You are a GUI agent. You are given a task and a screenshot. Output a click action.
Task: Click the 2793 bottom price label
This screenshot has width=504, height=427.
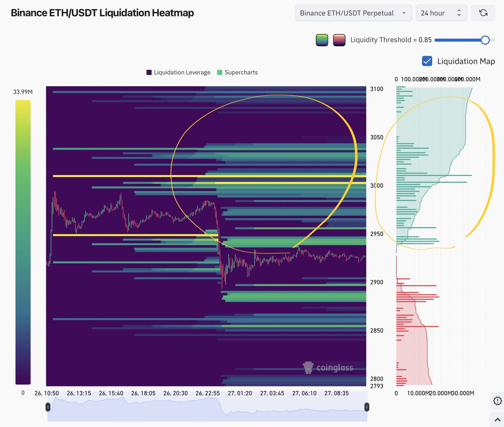pyautogui.click(x=377, y=386)
